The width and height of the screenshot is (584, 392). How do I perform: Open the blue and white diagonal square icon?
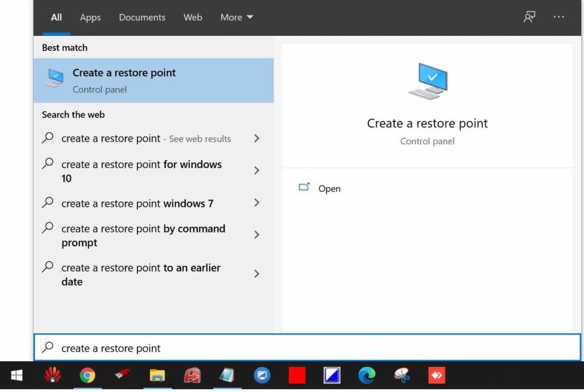332,375
